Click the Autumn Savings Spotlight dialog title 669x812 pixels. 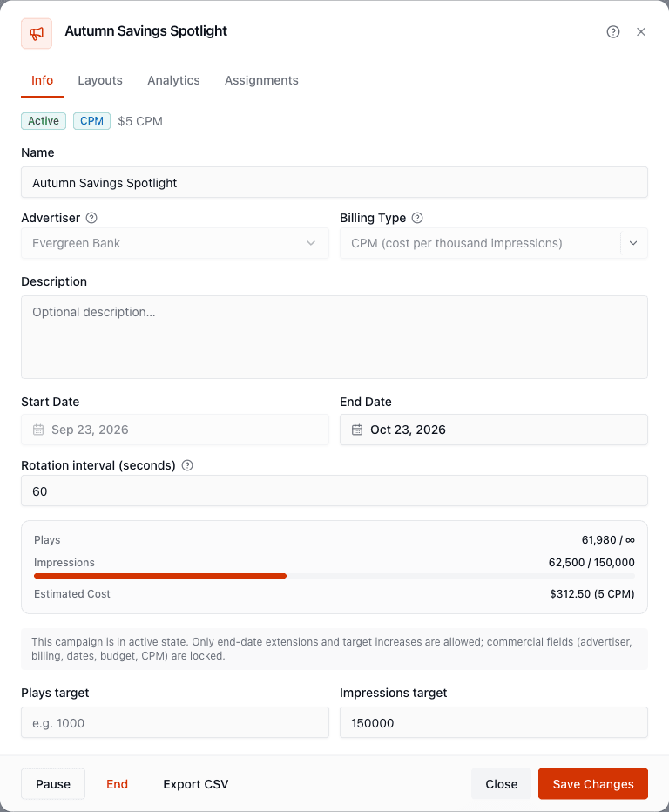tap(146, 31)
